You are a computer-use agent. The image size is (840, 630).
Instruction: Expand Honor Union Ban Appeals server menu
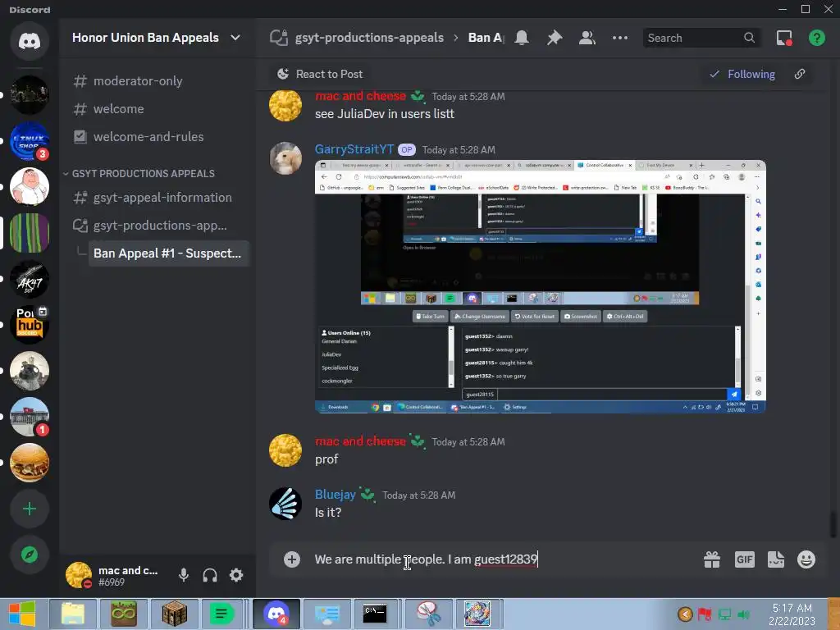pos(235,38)
